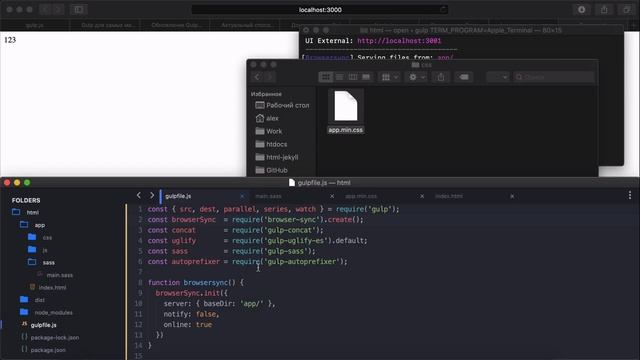
Task: Open Finder action gear menu
Action: [417, 77]
